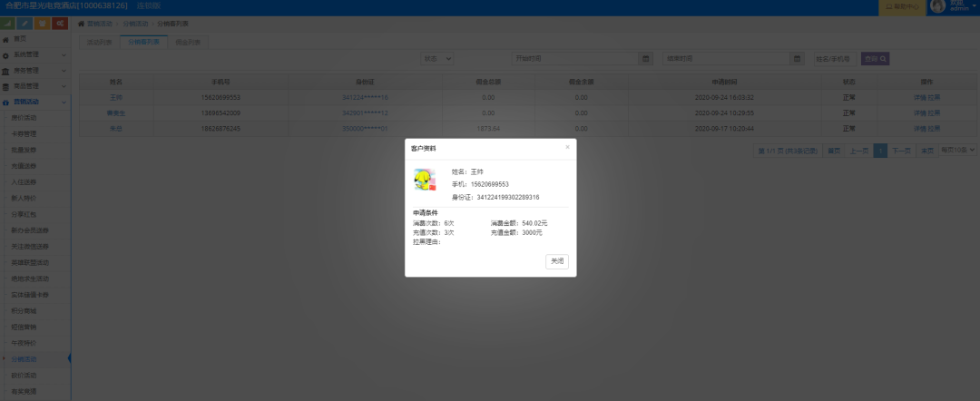
Task: Click the gear icon beside 系统管理
Action: coord(5,55)
